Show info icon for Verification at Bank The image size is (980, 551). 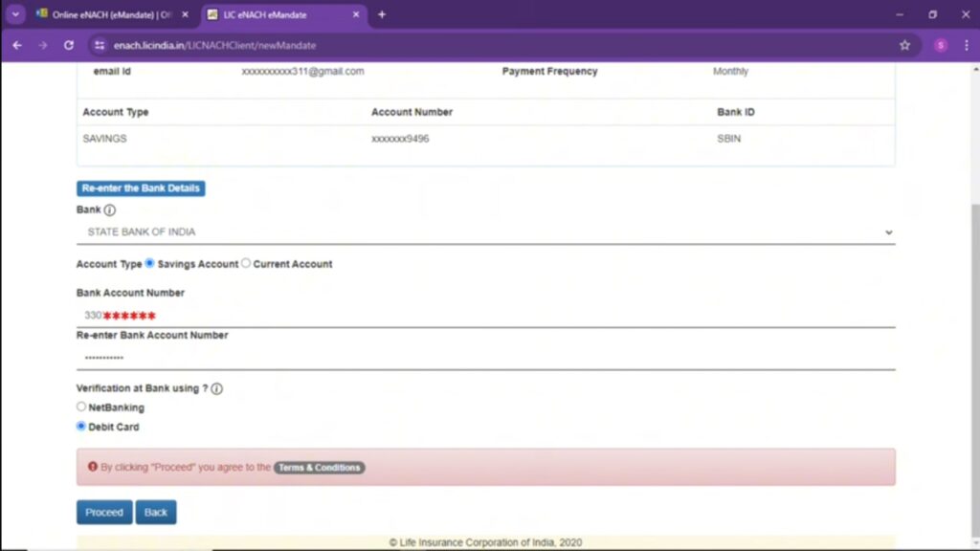point(217,388)
